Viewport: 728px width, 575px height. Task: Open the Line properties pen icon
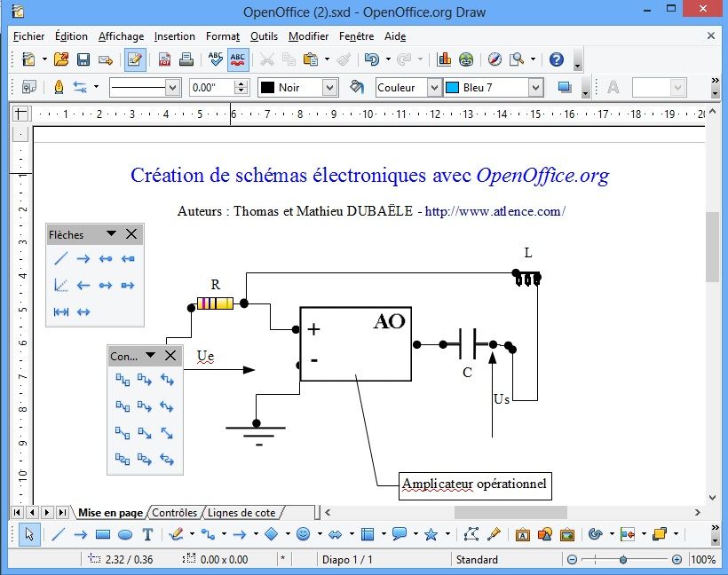pyautogui.click(x=59, y=87)
